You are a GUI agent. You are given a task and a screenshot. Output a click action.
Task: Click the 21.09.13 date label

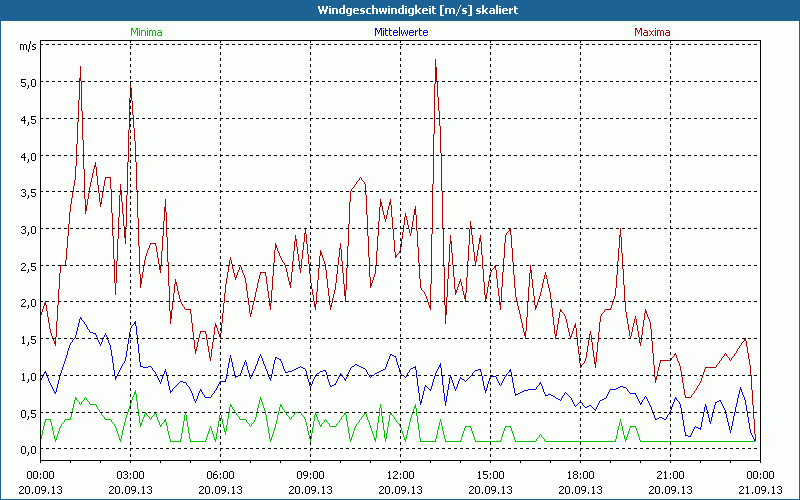click(x=760, y=490)
